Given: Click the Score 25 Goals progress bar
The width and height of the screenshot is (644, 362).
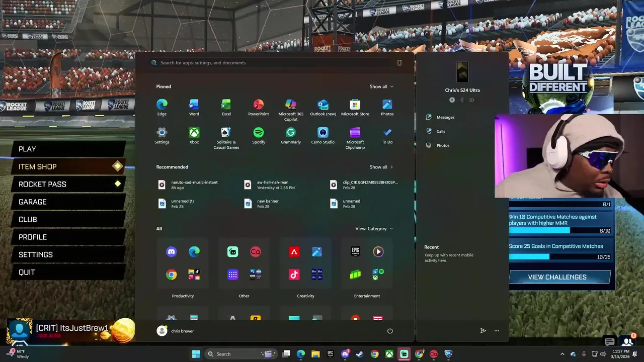Looking at the screenshot, I should tap(559, 256).
